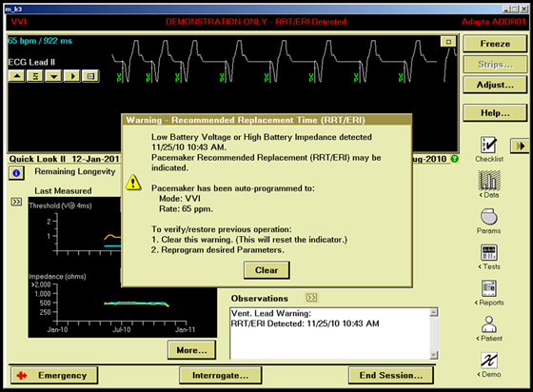
Task: Click the 'ECG Lead II' label
Action: [31, 62]
